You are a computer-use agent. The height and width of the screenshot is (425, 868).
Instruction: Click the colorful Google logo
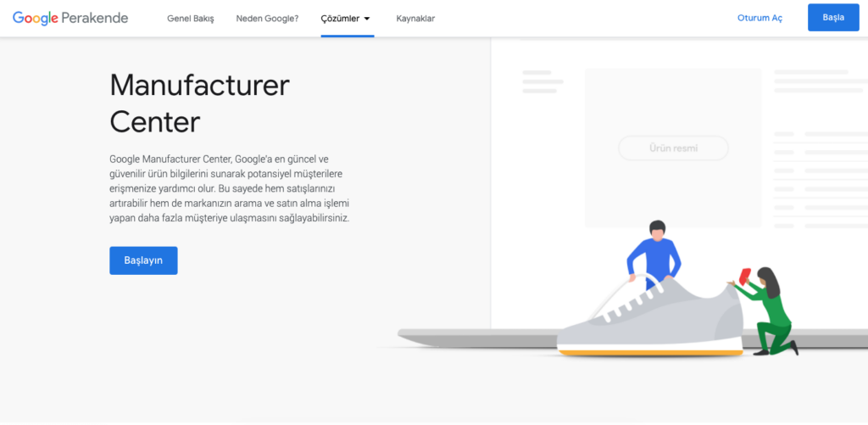(36, 18)
